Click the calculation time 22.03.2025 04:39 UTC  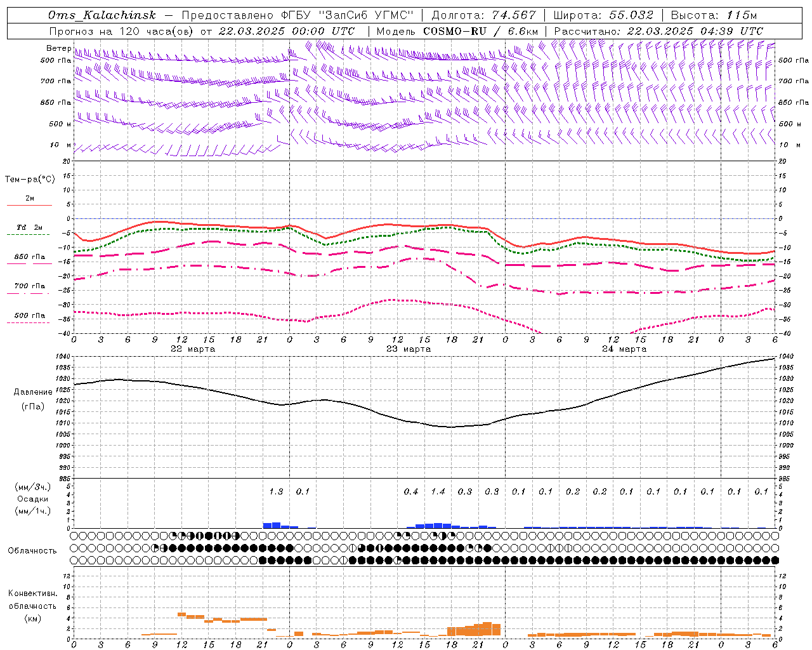[695, 31]
